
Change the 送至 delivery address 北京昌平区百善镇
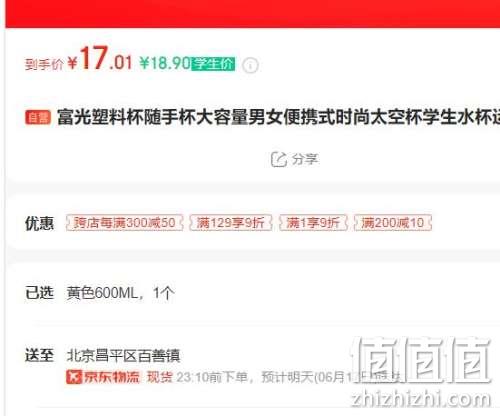tap(124, 355)
